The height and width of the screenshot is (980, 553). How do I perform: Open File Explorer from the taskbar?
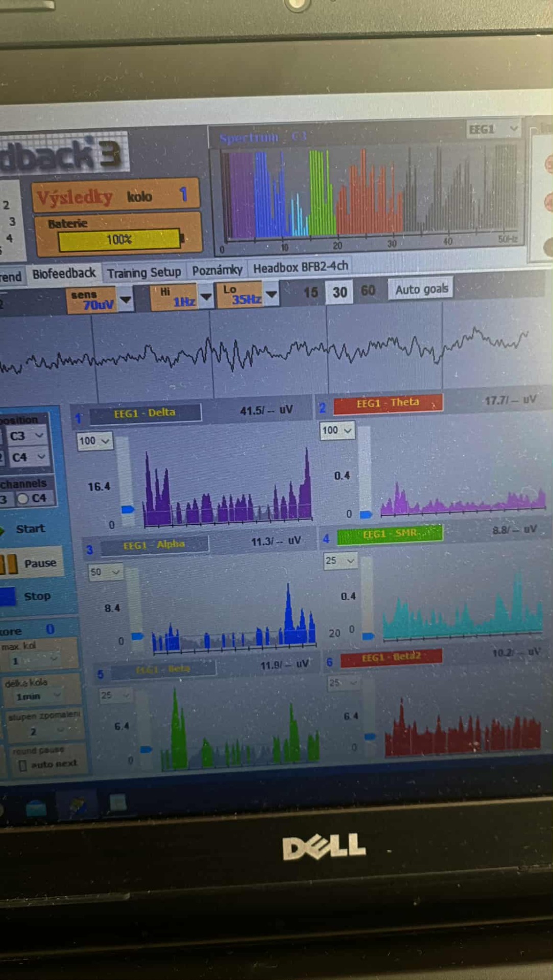[36, 808]
